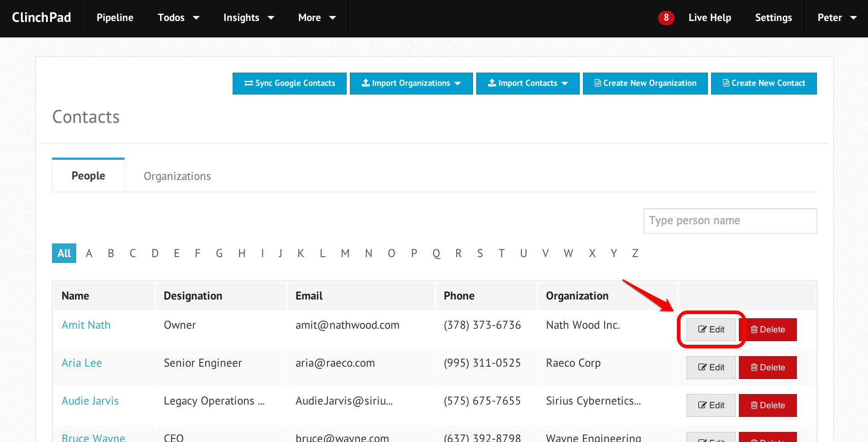Filter contacts by letter Y
Screen dimensions: 868x442
point(614,253)
